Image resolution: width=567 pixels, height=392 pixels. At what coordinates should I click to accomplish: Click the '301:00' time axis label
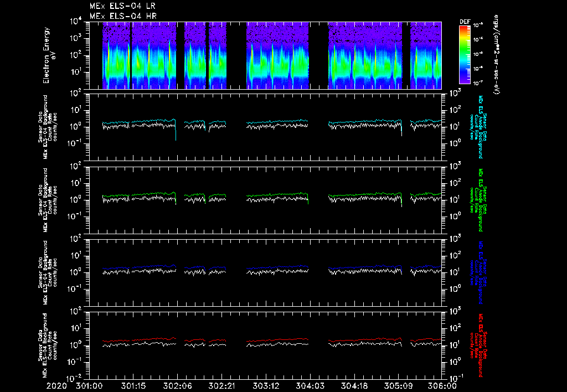click(x=89, y=386)
